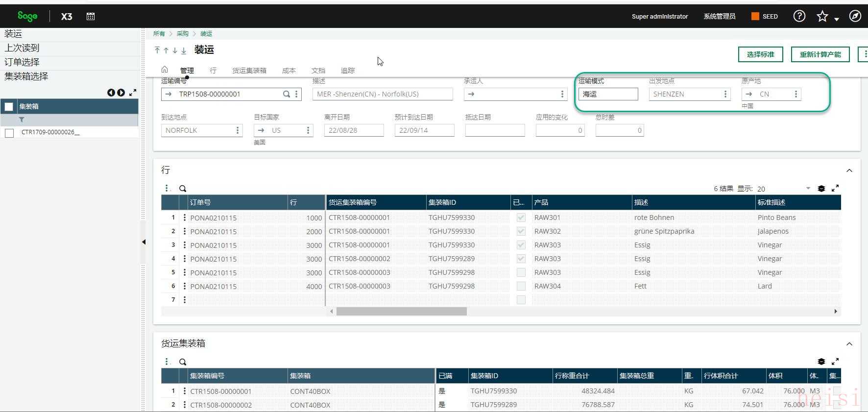Screen dimensions: 868x412
Task: Collapse the 行 section
Action: pos(849,170)
